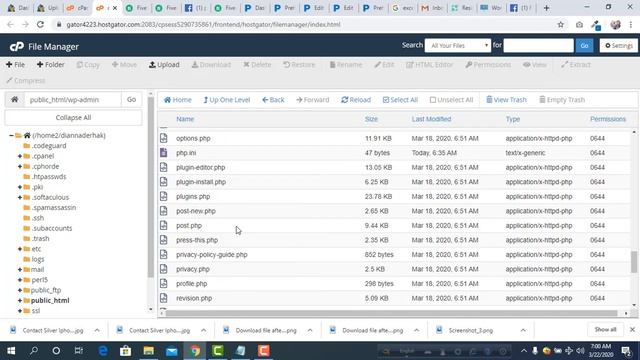Click Empty Trash
The image size is (640, 360).
tap(562, 100)
